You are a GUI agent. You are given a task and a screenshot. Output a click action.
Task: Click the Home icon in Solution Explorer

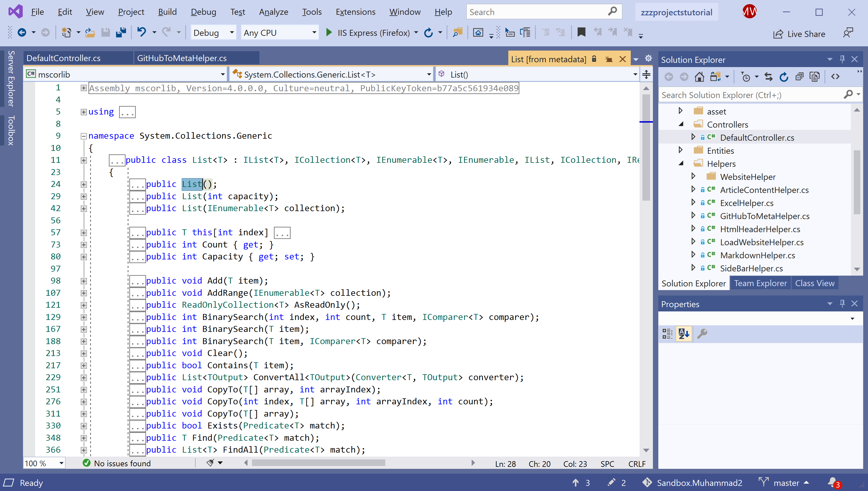click(x=699, y=77)
